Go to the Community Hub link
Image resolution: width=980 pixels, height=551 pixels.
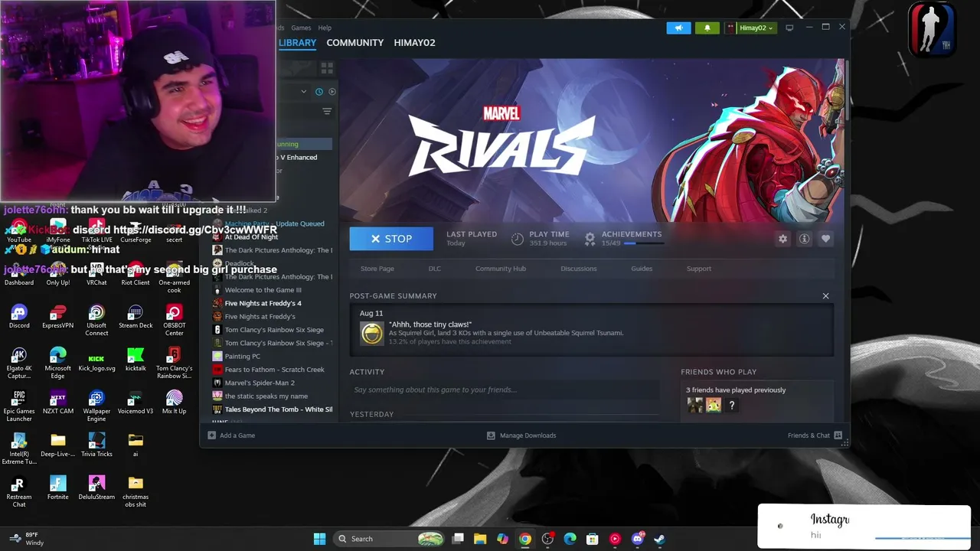pyautogui.click(x=501, y=269)
